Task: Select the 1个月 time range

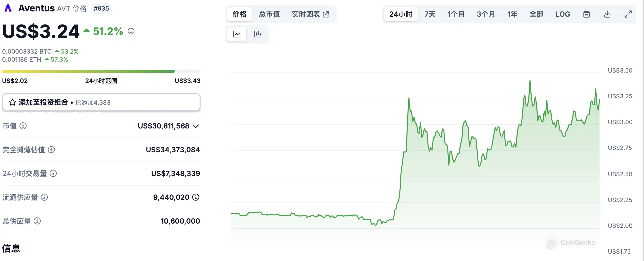Action: tap(456, 14)
